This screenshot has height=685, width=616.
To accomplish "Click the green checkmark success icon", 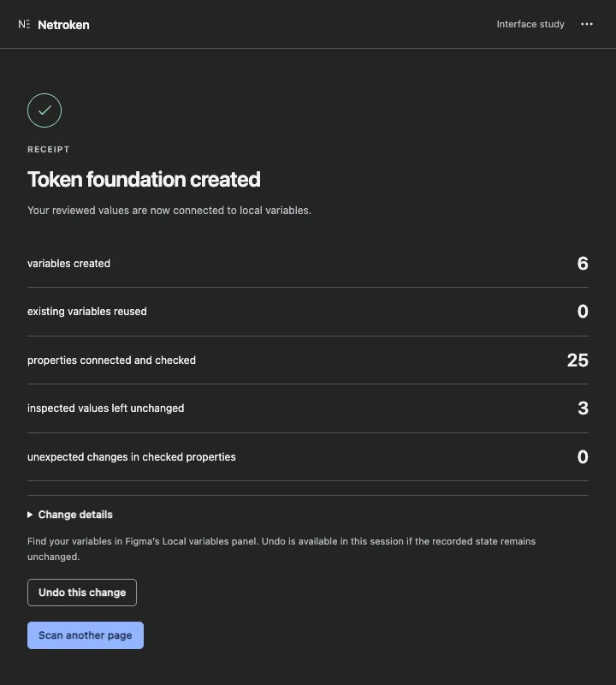I will click(44, 110).
